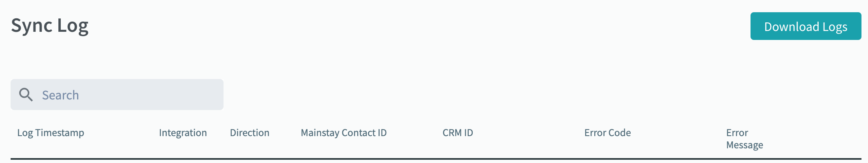This screenshot has width=868, height=163.
Task: Select the Mainstay Contact ID header
Action: 343,133
